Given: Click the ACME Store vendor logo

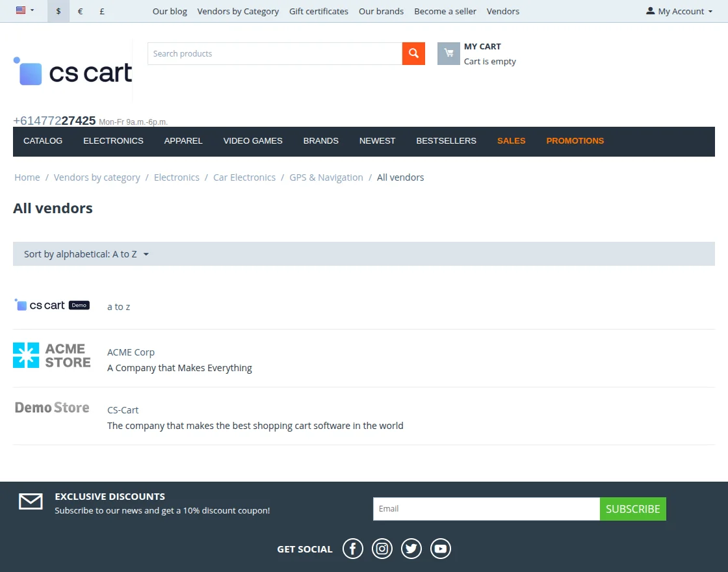Looking at the screenshot, I should [x=51, y=354].
